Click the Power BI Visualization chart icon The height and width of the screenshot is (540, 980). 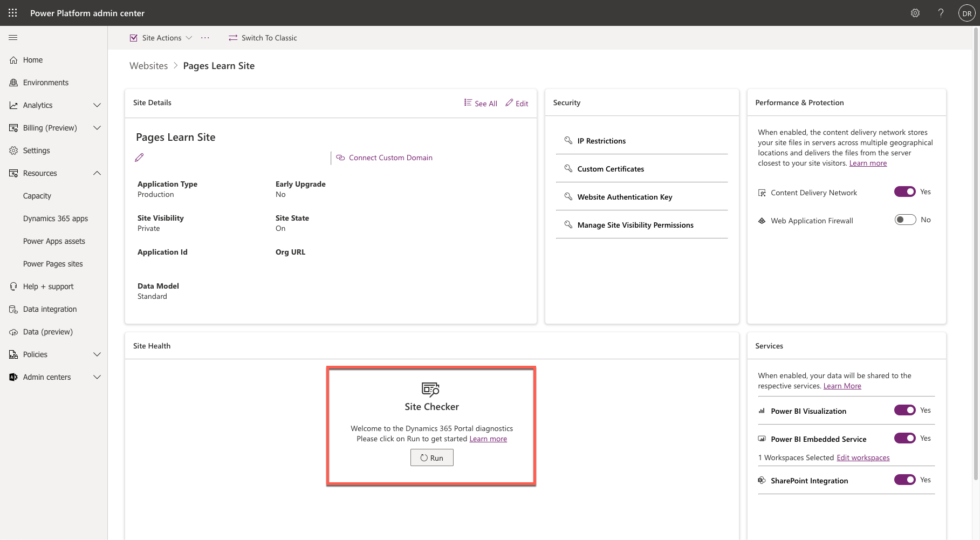tap(762, 411)
